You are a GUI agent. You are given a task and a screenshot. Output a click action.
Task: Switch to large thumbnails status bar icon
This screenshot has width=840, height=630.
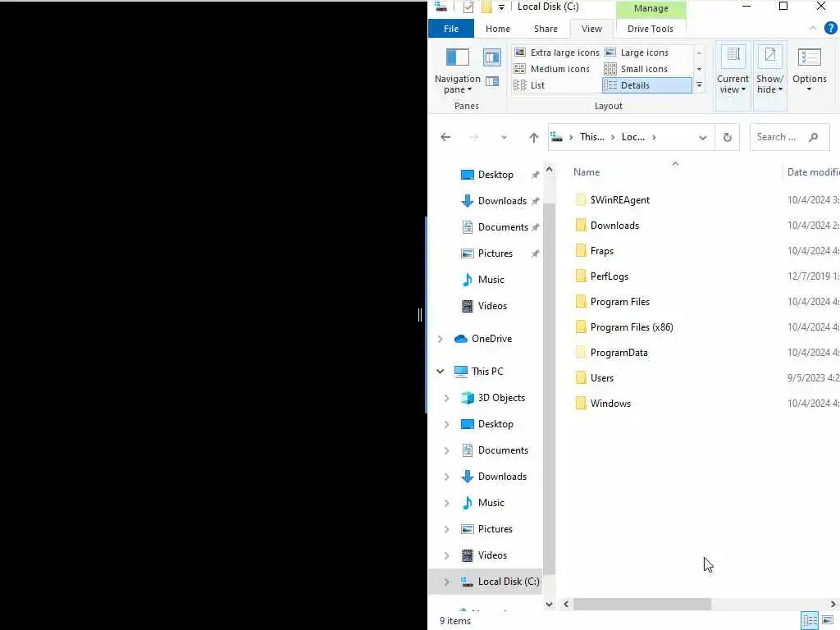tap(827, 621)
